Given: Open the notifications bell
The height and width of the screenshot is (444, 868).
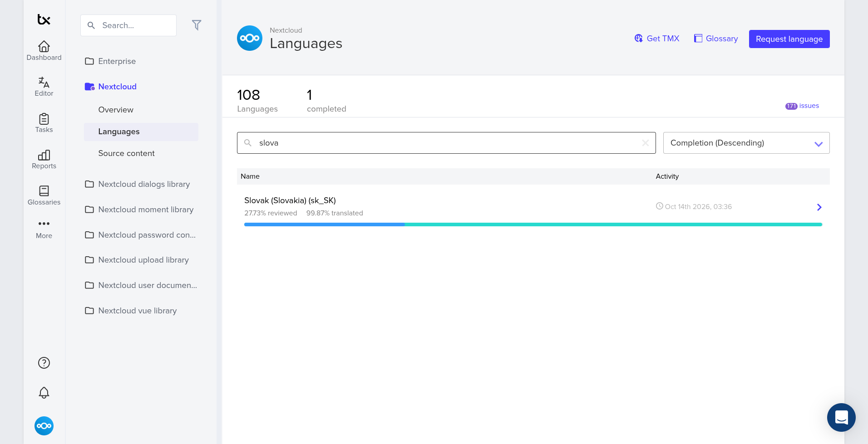Looking at the screenshot, I should point(44,393).
